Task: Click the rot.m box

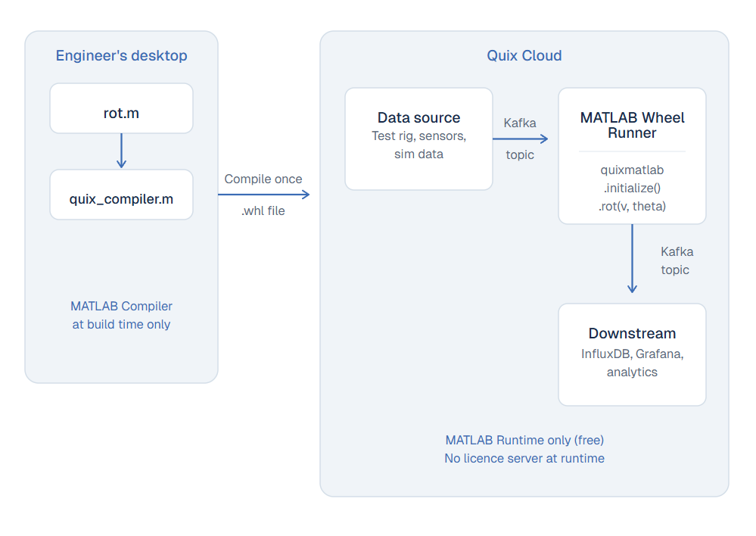Action: pos(122,108)
